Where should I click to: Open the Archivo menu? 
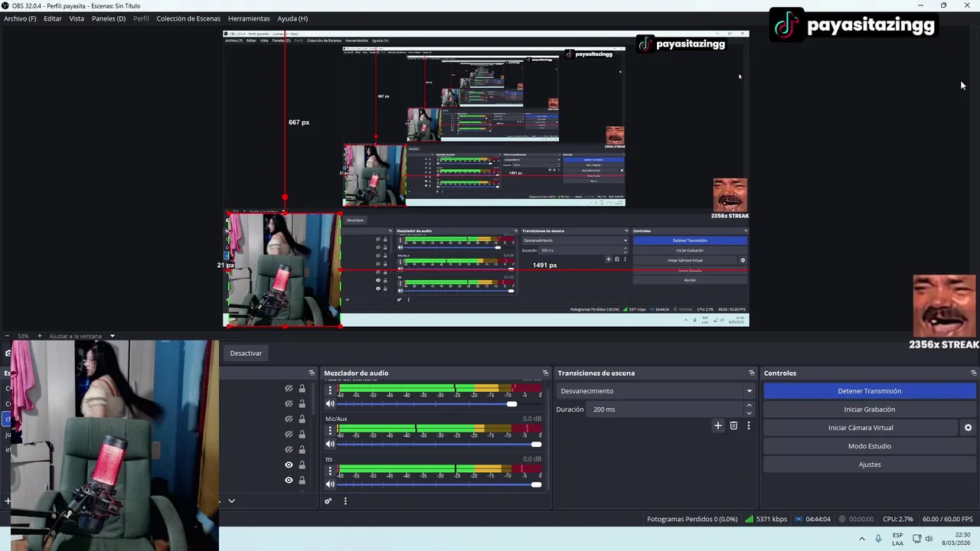[x=20, y=18]
